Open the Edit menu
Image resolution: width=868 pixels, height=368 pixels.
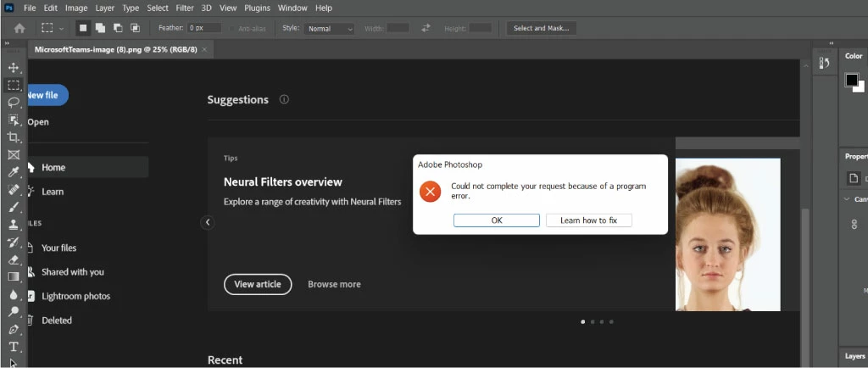click(x=50, y=8)
